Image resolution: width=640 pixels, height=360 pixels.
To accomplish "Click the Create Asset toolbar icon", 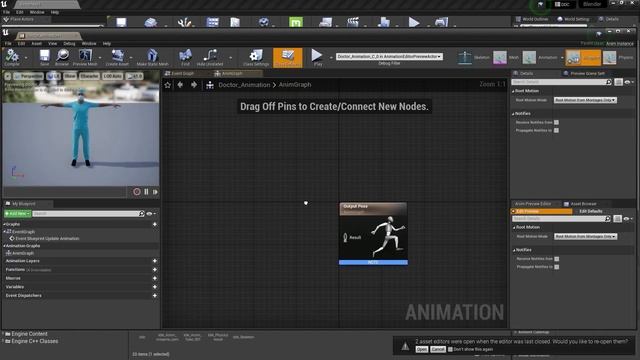I will pos(117,56).
